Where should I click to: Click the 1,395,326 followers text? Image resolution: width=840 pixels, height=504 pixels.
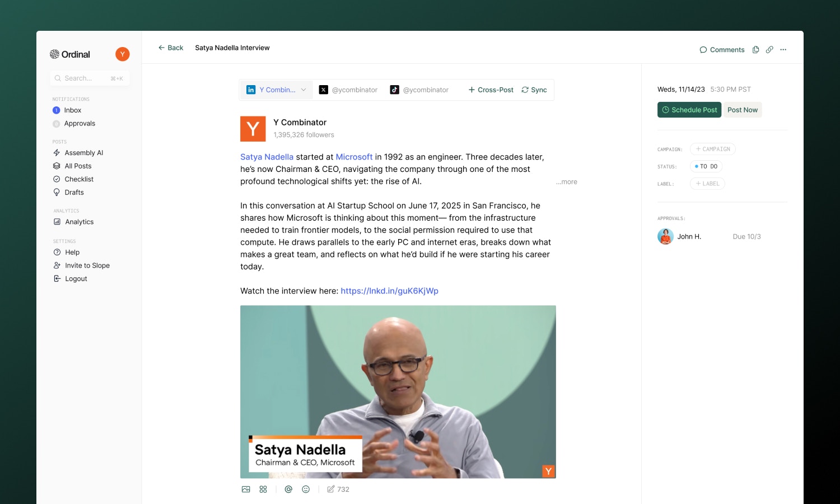pyautogui.click(x=304, y=135)
